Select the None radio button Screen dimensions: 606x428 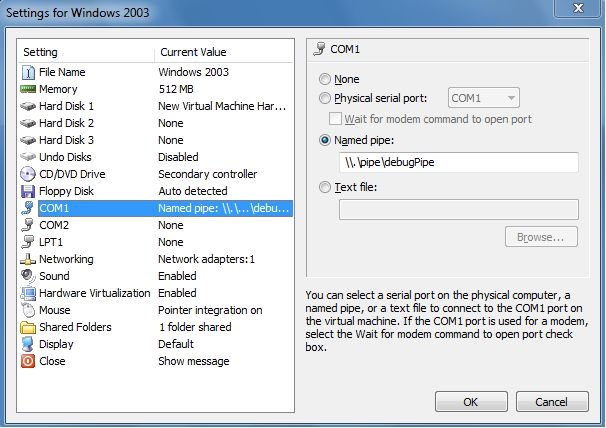point(325,79)
